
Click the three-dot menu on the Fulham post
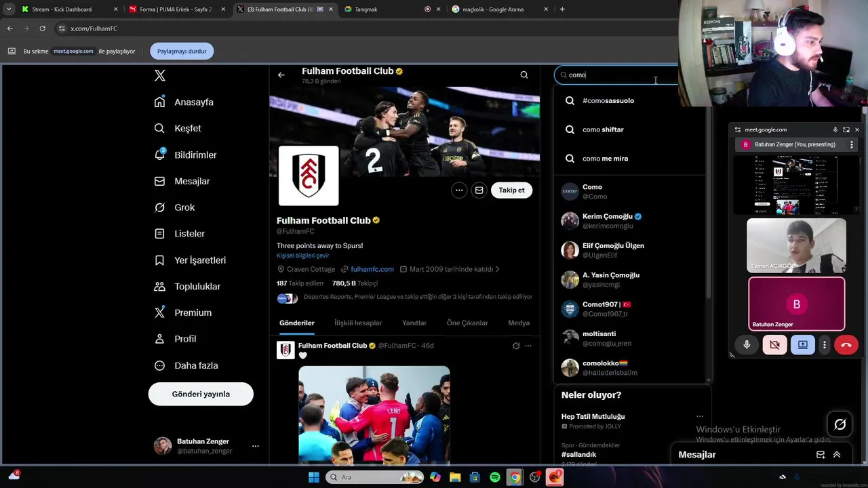point(528,346)
